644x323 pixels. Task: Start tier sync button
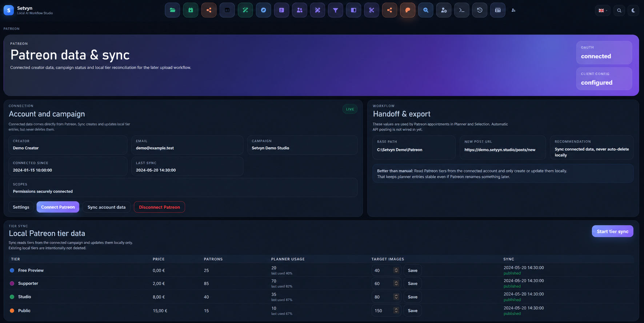(x=612, y=231)
